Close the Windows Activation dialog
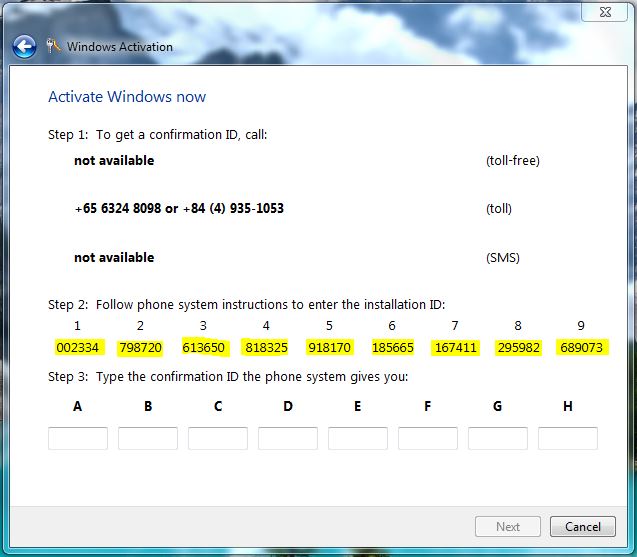The height and width of the screenshot is (557, 637). pyautogui.click(x=605, y=12)
